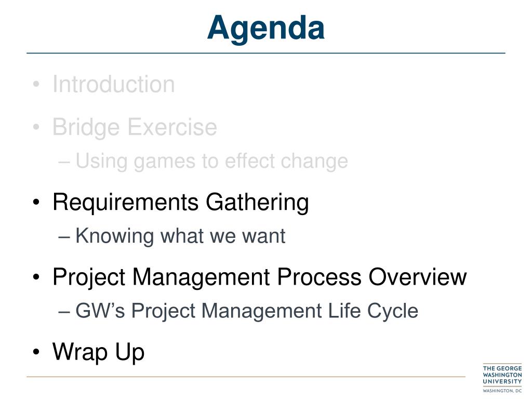The image size is (532, 399).
Task: Click the Washington, DC text under the logo
Action: (x=502, y=391)
